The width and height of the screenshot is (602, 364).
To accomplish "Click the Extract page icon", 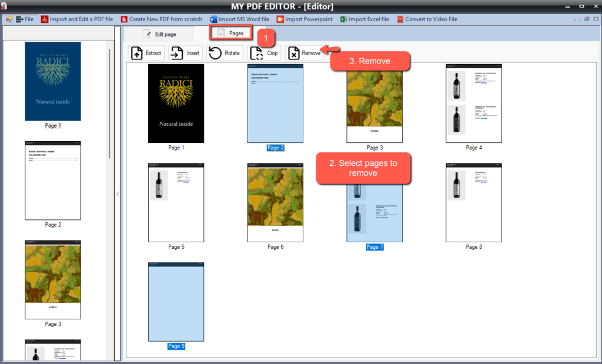I will (x=137, y=54).
